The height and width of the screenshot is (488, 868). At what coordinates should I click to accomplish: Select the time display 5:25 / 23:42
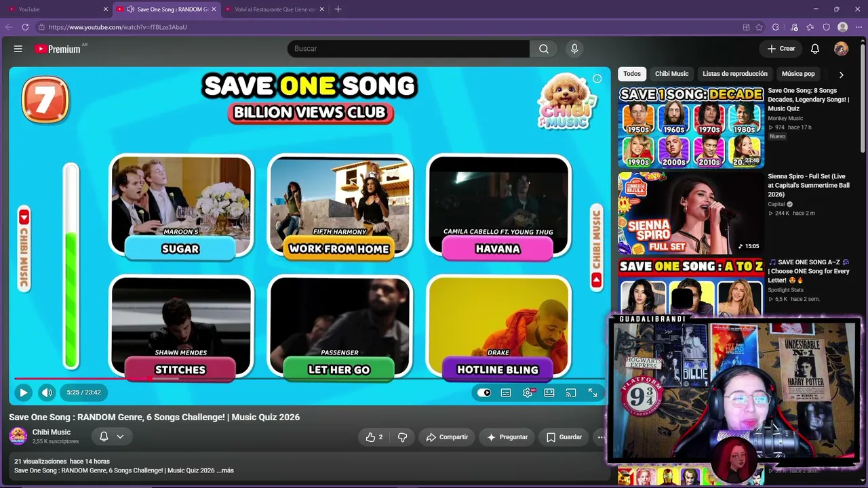click(84, 392)
